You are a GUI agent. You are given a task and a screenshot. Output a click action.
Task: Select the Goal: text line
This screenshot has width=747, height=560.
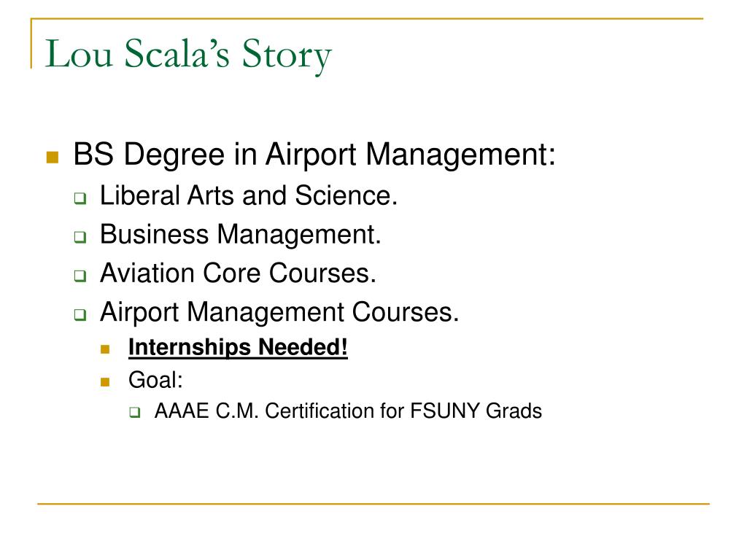click(x=156, y=380)
